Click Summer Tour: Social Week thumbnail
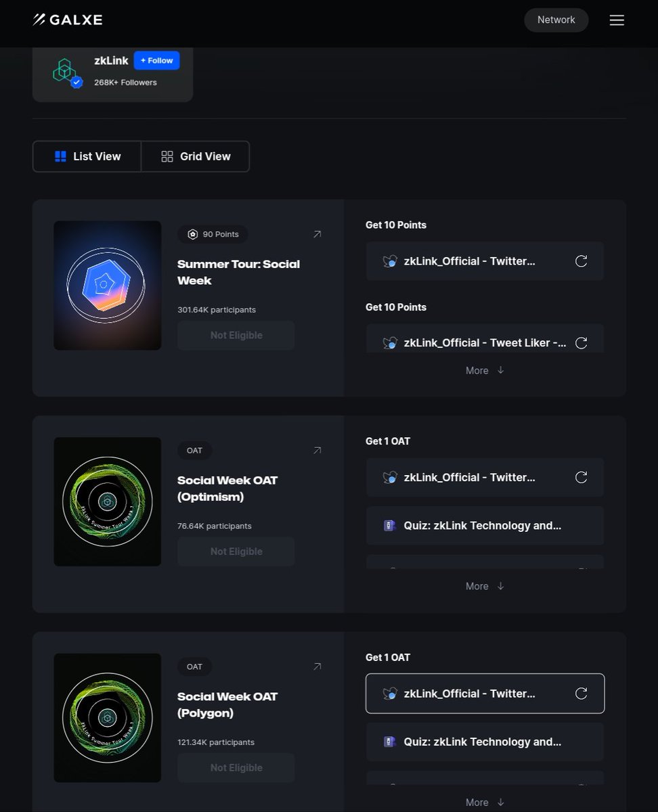Screen dimensions: 658x812 point(108,286)
